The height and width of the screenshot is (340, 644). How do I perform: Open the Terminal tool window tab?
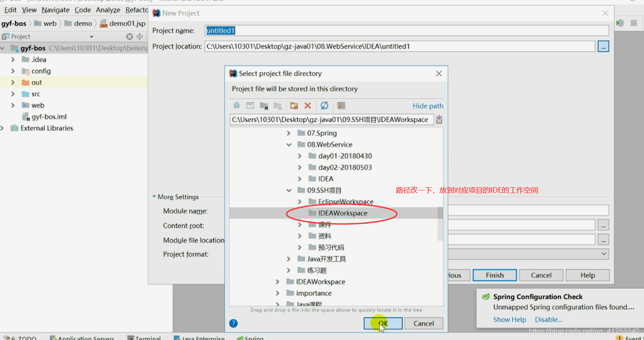tap(144, 337)
